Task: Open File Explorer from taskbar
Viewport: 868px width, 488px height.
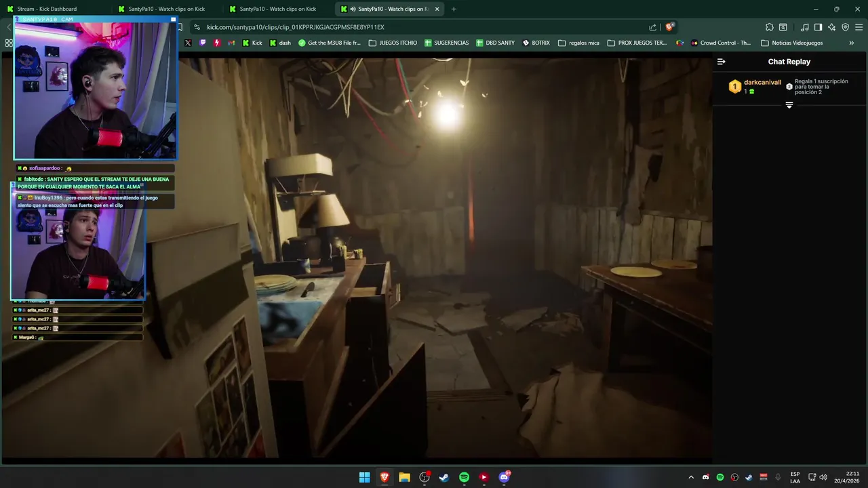Action: (x=404, y=477)
